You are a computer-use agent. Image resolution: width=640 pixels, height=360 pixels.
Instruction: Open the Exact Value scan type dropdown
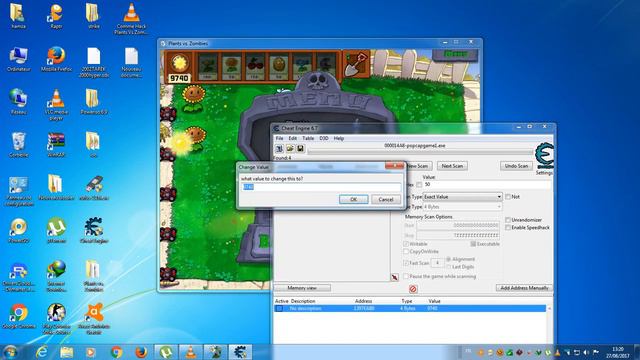point(462,197)
